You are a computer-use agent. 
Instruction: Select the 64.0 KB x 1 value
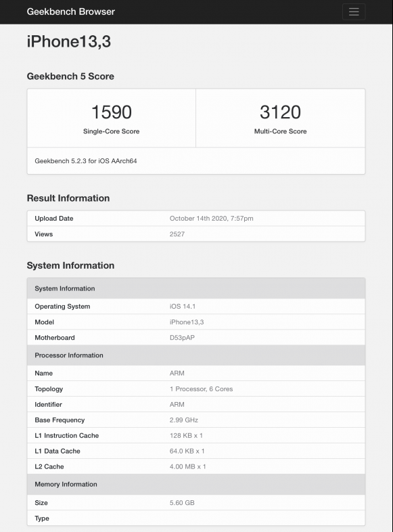(x=187, y=451)
